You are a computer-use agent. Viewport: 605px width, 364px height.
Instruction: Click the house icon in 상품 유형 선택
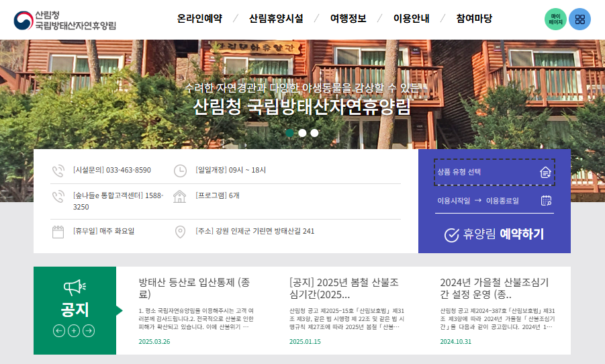click(x=545, y=172)
